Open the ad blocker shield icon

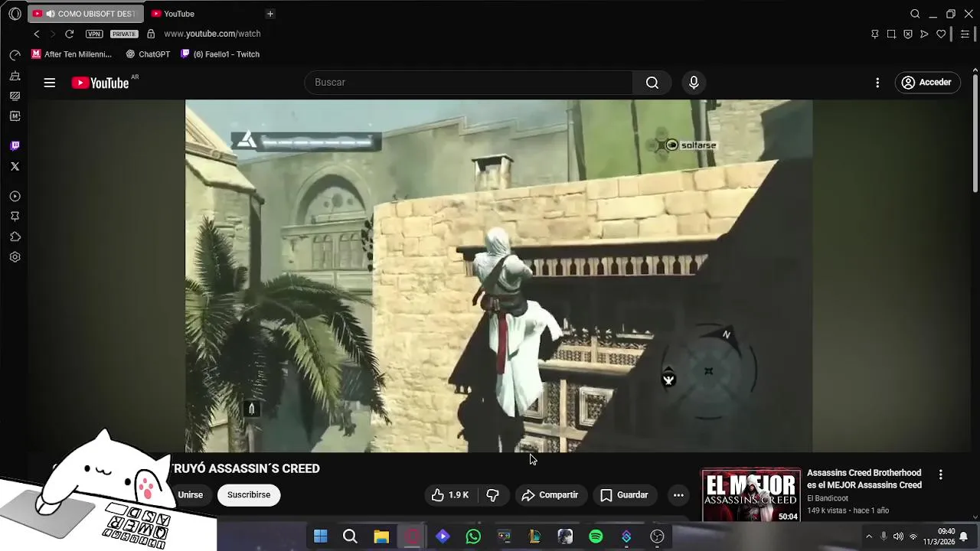908,34
